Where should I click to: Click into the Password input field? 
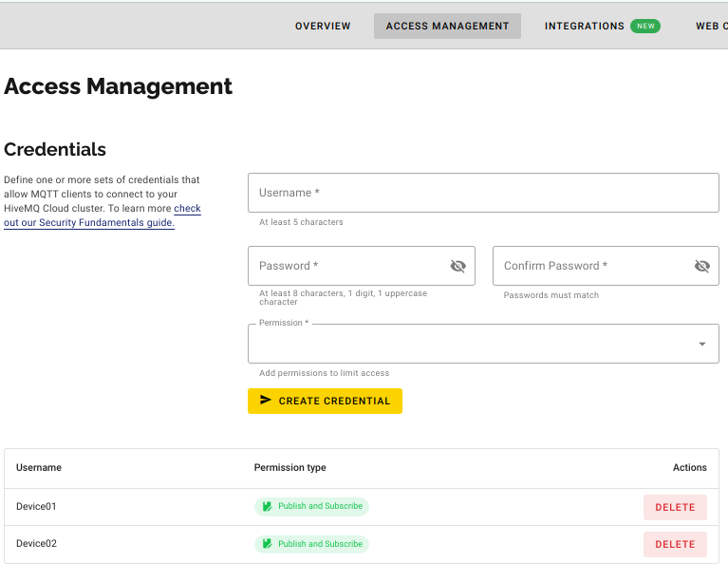pos(346,266)
